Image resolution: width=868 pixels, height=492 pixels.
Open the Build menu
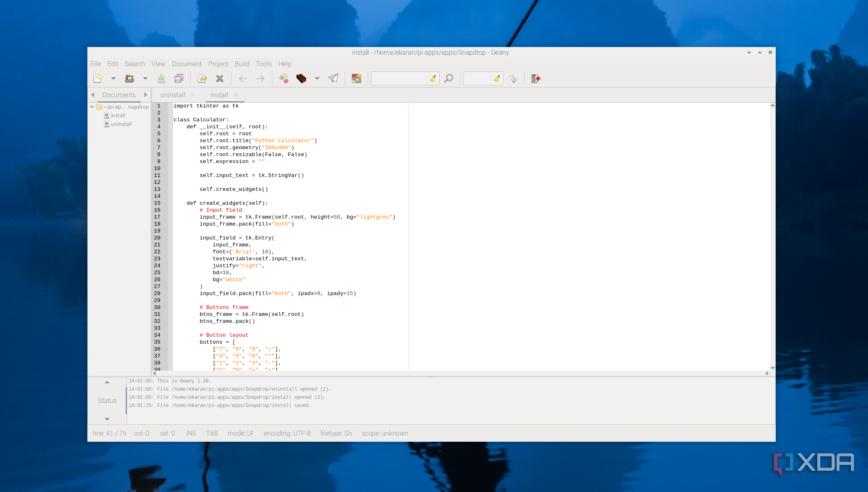tap(242, 64)
